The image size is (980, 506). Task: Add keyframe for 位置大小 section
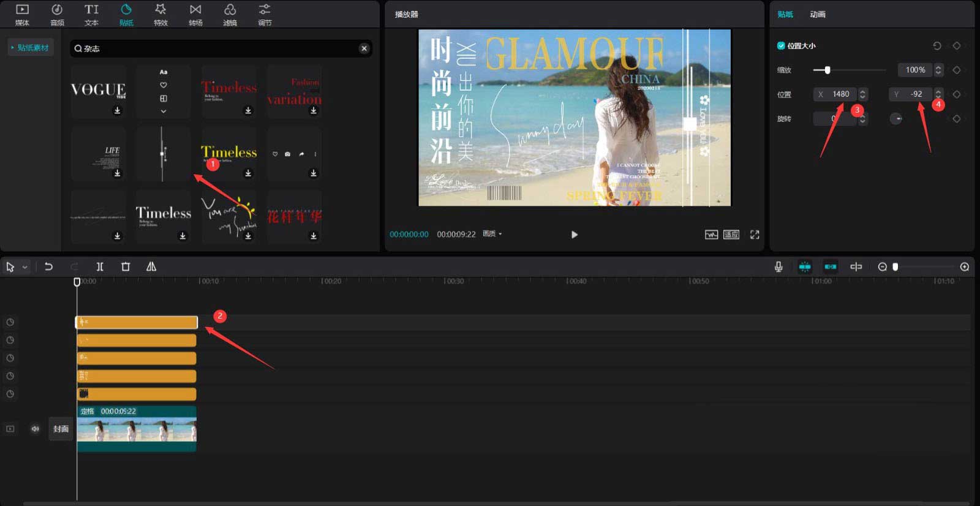coord(956,46)
